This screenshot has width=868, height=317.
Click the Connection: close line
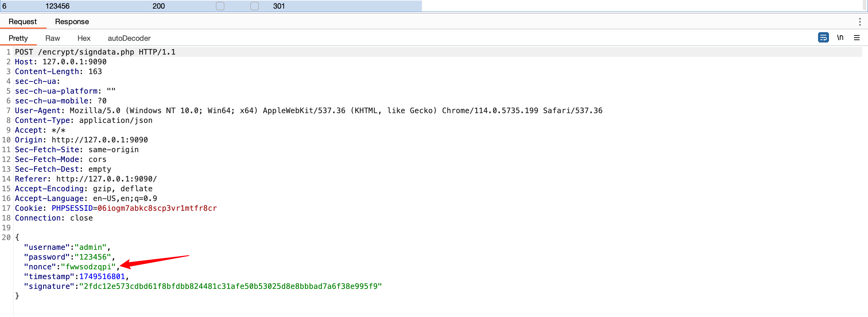[x=54, y=218]
